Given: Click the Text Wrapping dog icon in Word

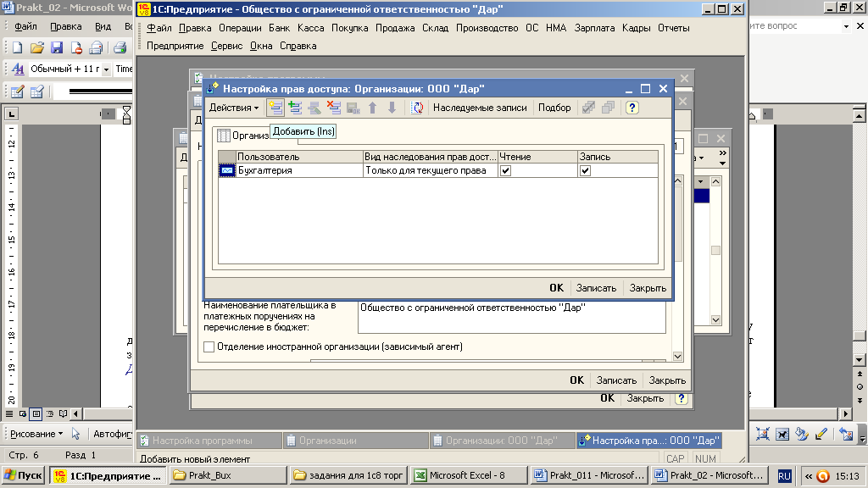Looking at the screenshot, I should pyautogui.click(x=782, y=435).
